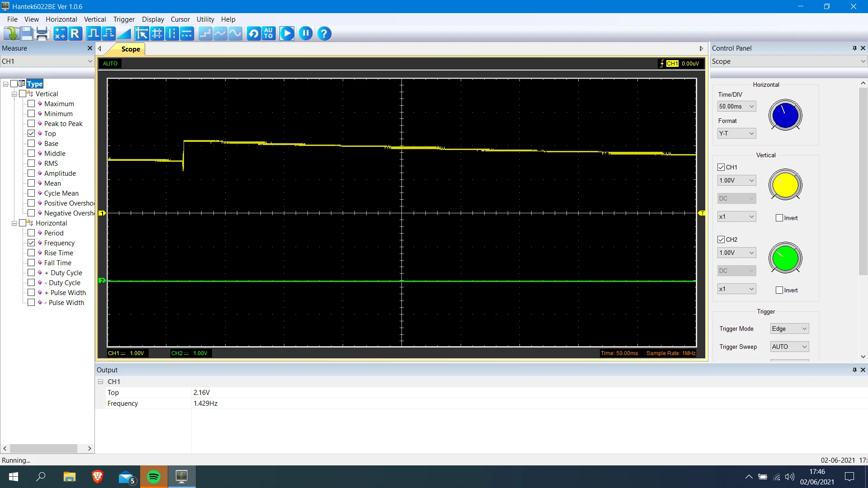The width and height of the screenshot is (868, 488).
Task: Open the Trigger menu
Action: click(x=124, y=19)
